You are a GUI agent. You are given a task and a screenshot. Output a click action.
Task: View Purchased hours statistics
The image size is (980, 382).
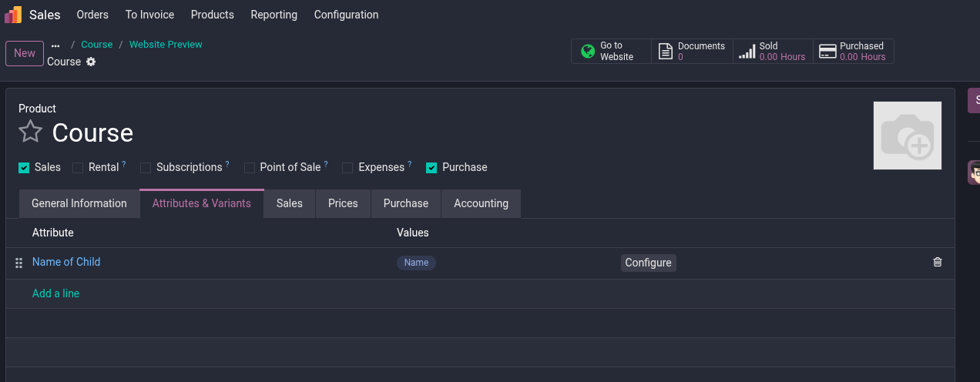854,52
